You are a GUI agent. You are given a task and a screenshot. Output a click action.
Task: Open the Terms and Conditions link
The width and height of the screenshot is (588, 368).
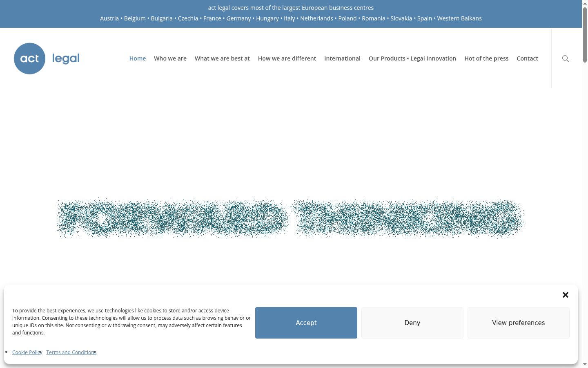71,352
